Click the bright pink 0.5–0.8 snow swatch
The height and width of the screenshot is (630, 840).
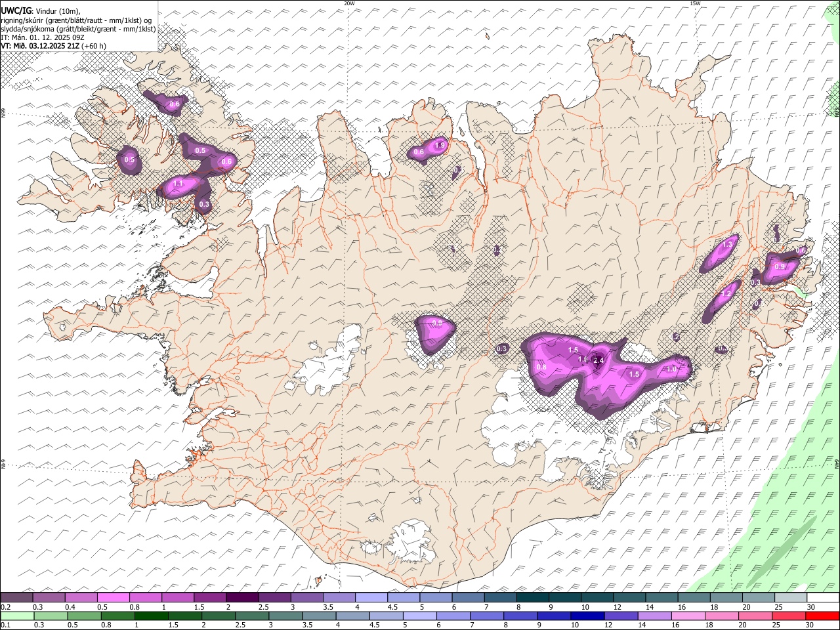113,597
